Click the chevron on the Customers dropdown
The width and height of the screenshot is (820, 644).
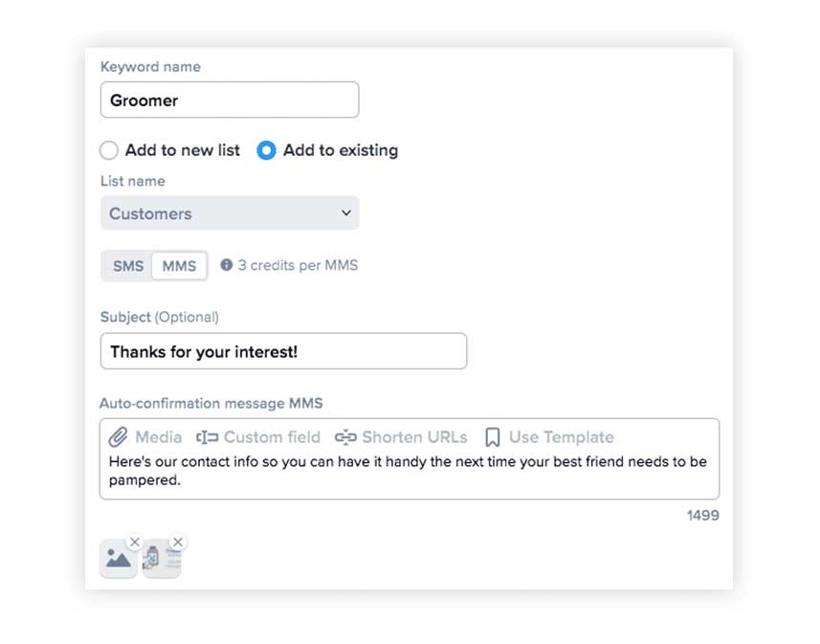pos(346,213)
